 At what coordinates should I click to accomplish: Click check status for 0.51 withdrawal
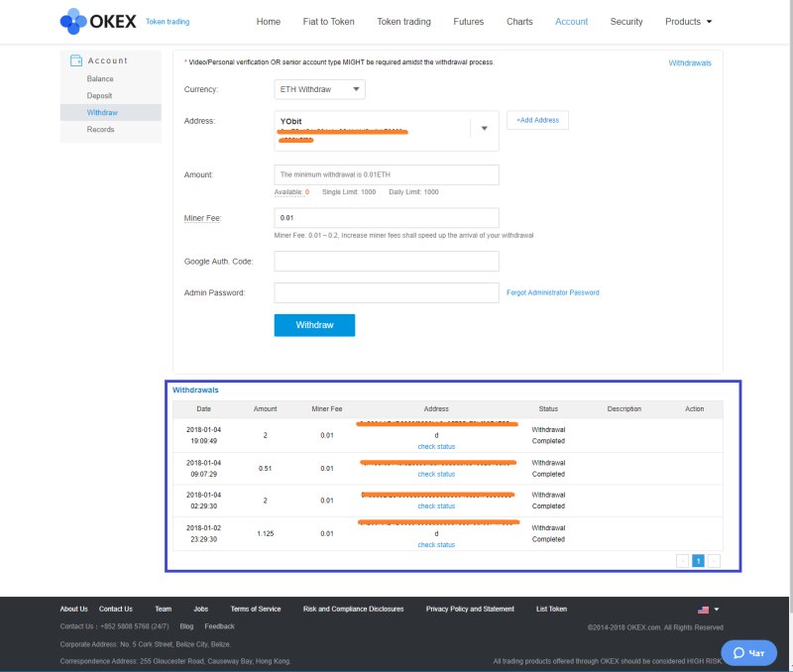pyautogui.click(x=436, y=474)
